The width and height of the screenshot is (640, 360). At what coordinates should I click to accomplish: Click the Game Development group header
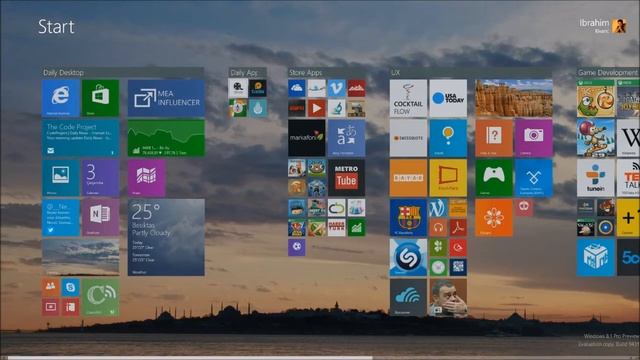coord(608,73)
